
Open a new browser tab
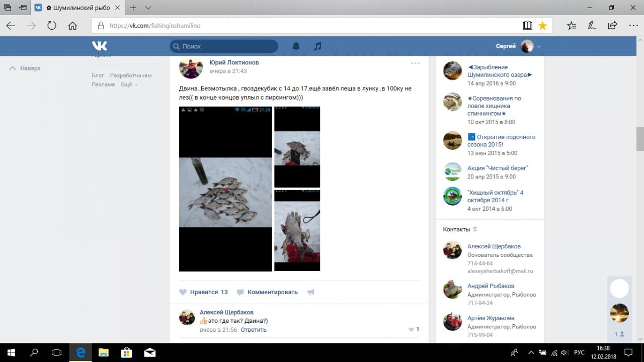(133, 8)
